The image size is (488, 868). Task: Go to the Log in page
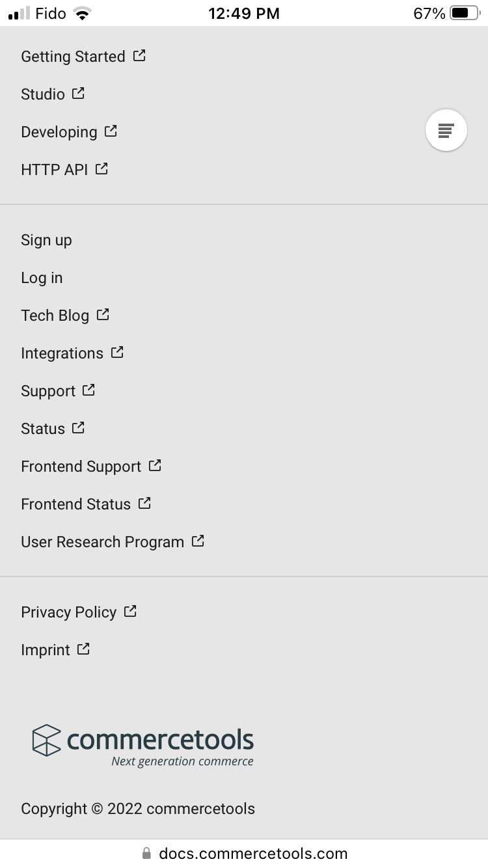coord(42,278)
